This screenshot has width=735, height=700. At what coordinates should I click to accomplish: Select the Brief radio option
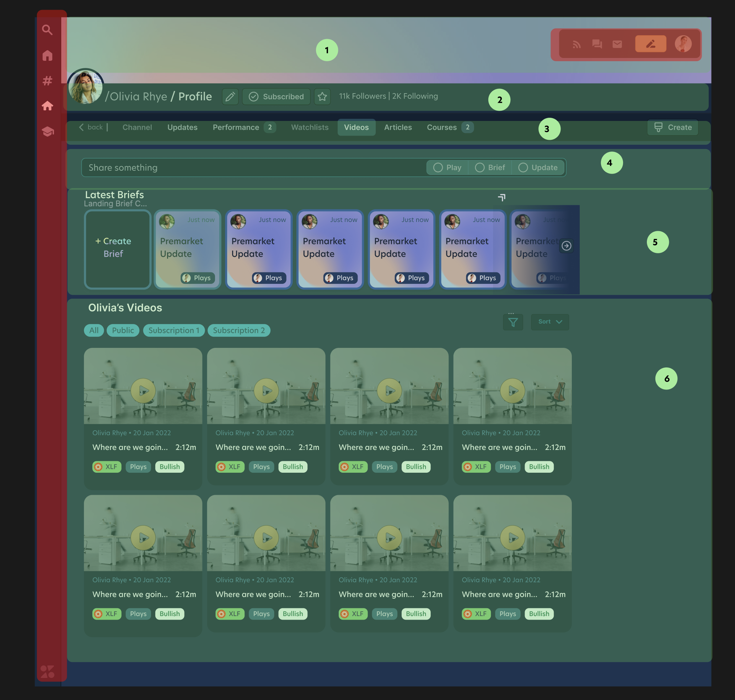pos(490,168)
